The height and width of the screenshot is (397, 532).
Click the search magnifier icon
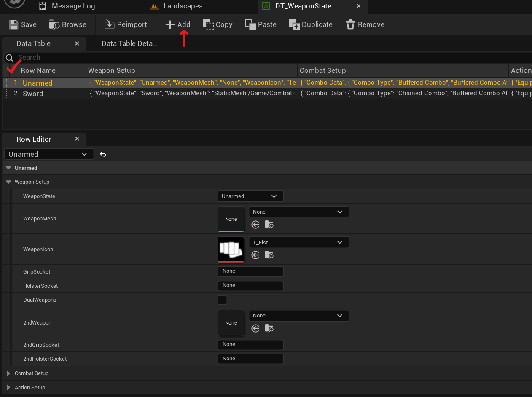pyautogui.click(x=10, y=57)
